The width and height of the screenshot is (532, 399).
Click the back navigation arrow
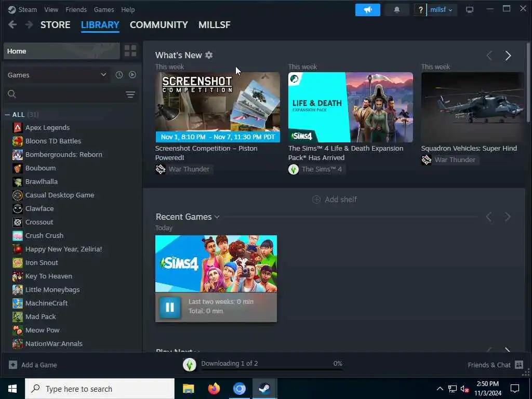click(12, 24)
